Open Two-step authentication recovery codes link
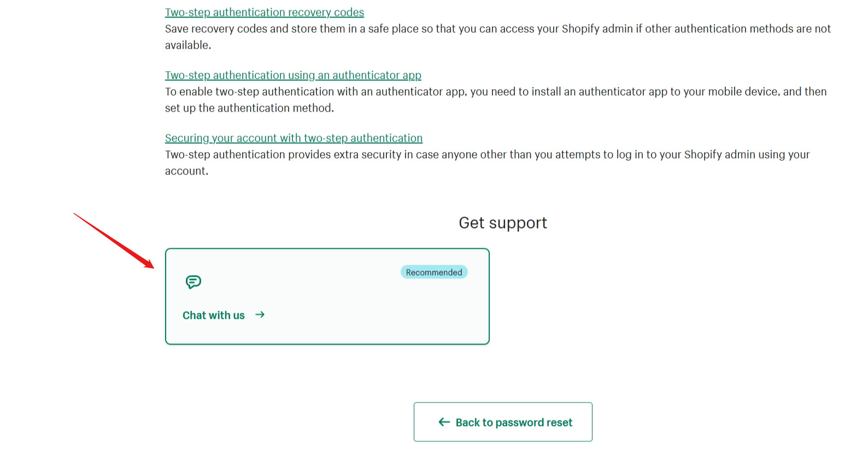 tap(265, 12)
